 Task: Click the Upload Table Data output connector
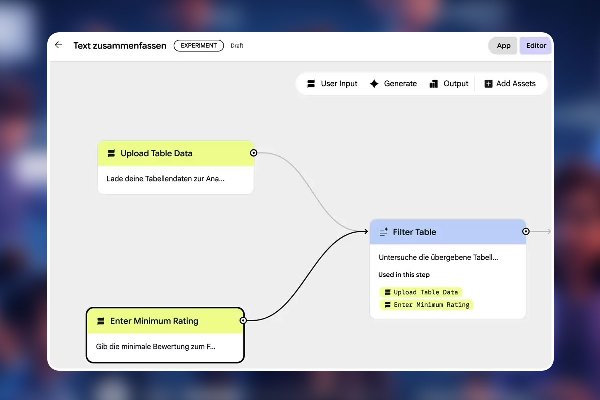click(253, 153)
